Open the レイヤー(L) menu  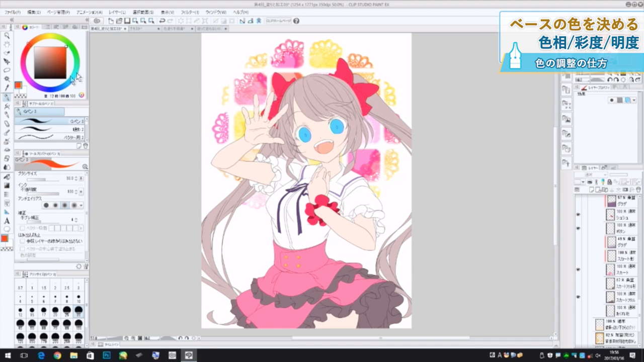pyautogui.click(x=117, y=12)
